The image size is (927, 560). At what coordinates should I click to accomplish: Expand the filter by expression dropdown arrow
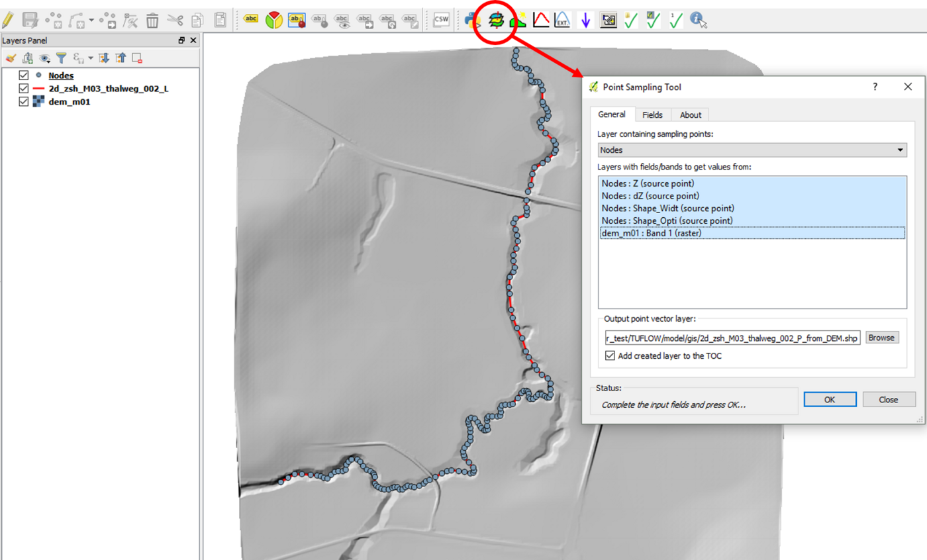(x=91, y=58)
